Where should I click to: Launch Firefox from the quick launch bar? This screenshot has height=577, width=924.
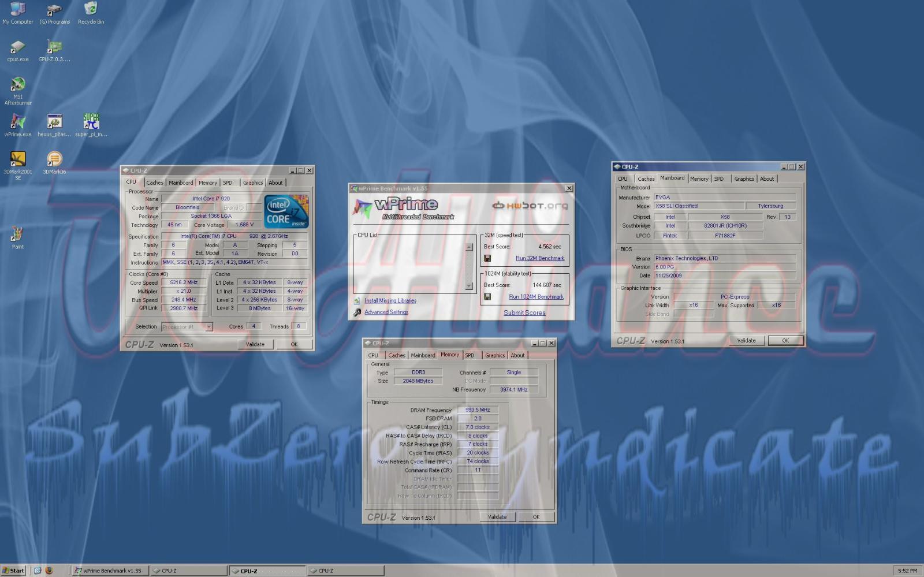click(49, 571)
